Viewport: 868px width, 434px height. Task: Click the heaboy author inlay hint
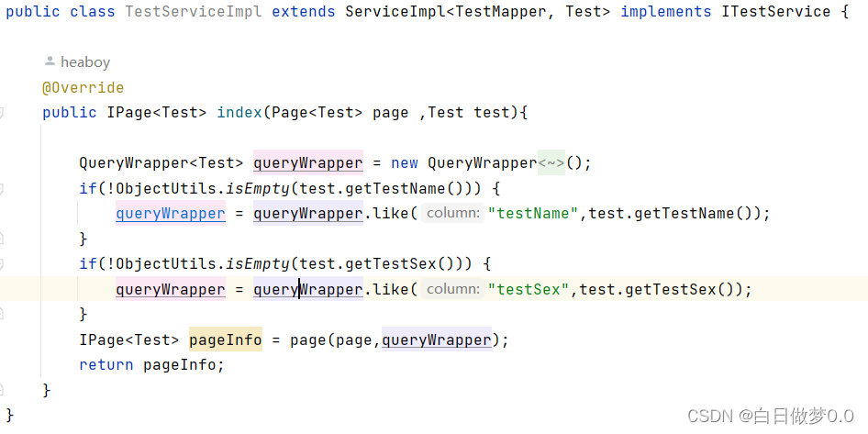tap(77, 62)
